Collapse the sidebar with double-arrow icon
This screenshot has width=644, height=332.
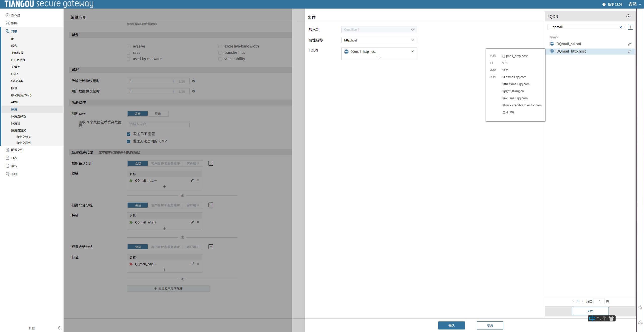[x=59, y=328]
